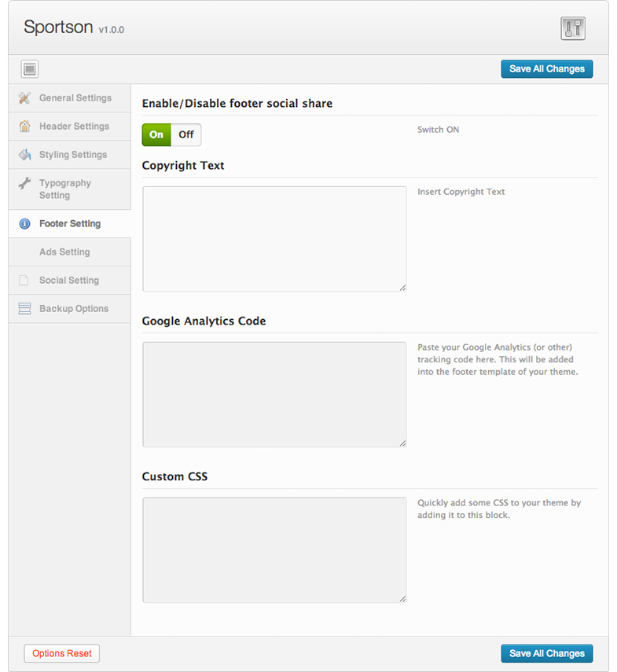Click the house icon for Header Settings
Viewport: 617px width, 672px height.
point(24,127)
